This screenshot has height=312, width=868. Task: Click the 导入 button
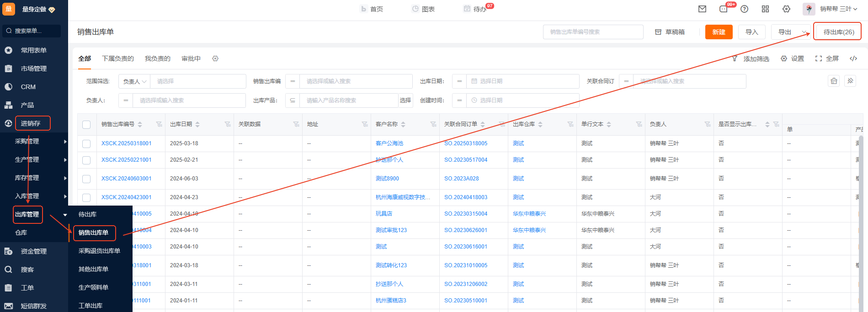click(x=752, y=32)
